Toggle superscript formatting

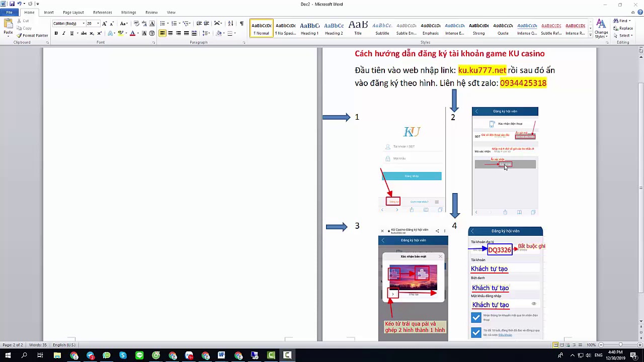pyautogui.click(x=99, y=33)
